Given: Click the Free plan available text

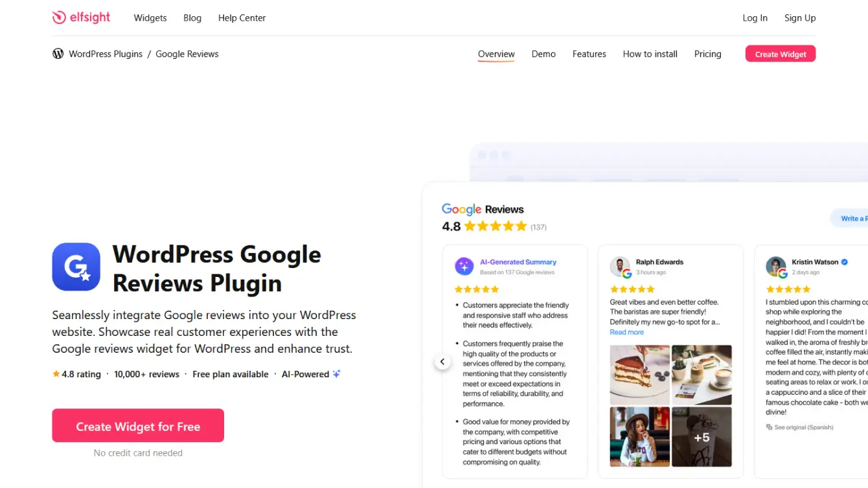Looking at the screenshot, I should pyautogui.click(x=230, y=374).
